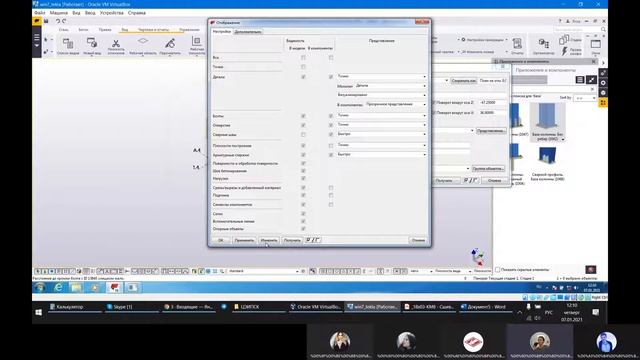640x360 pixels.
Task: Open the Чертежи и отчеты ribbon tab
Action: [153, 29]
